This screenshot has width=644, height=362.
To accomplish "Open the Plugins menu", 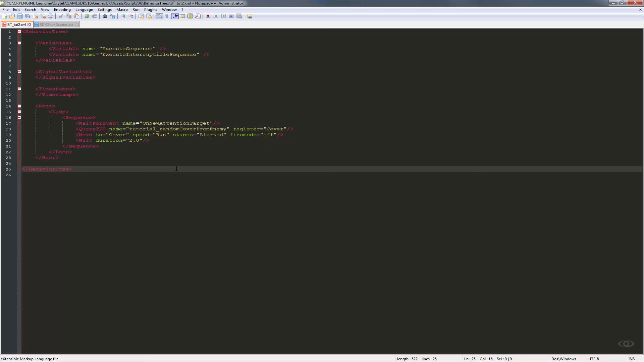I will [151, 10].
